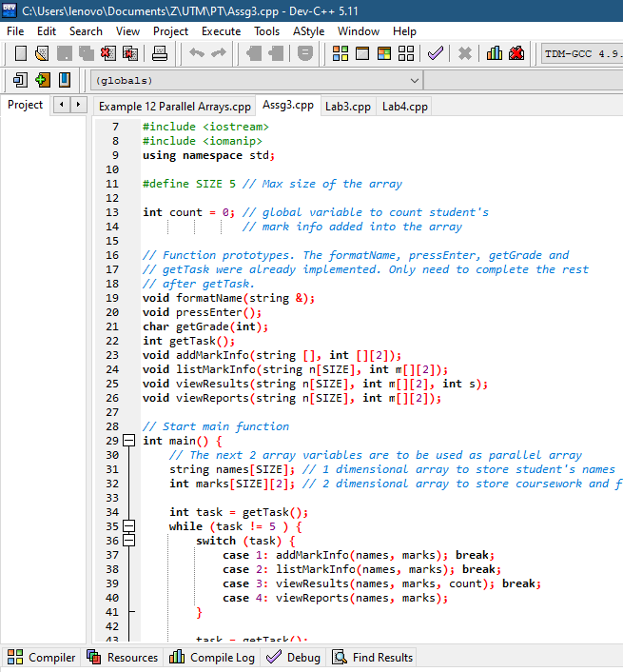Collapse the main function code fold
Viewport: 623px width, 672px height.
(x=129, y=441)
